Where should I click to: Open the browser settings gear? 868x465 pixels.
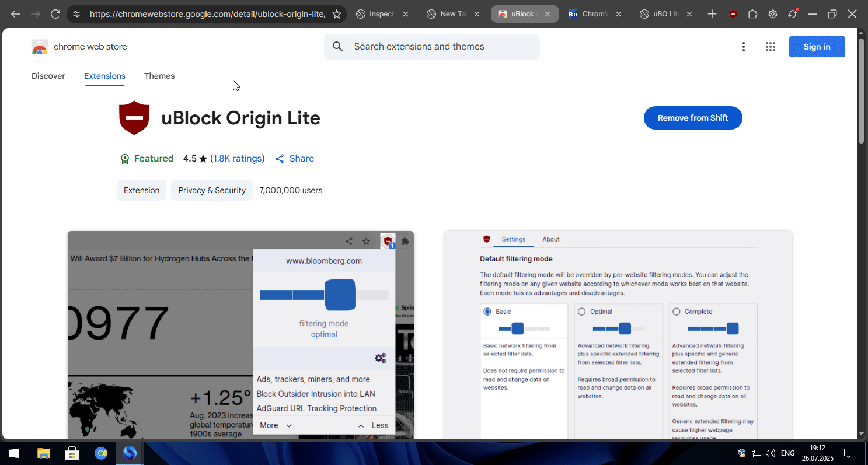tap(773, 14)
